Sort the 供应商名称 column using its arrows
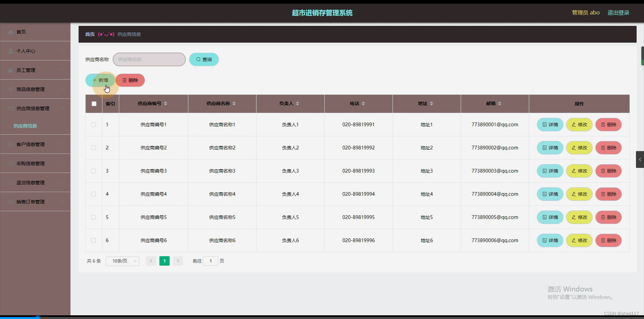The image size is (644, 319). [x=234, y=104]
